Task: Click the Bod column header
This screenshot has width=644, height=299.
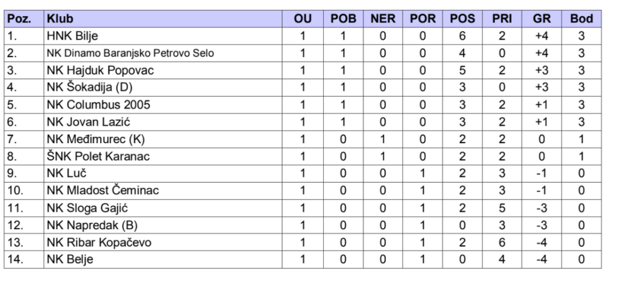Action: (581, 19)
